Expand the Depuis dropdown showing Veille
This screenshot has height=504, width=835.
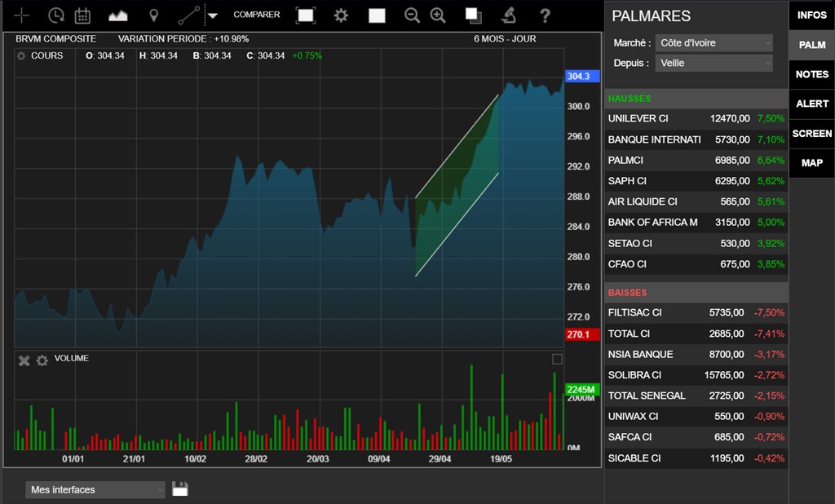pos(714,63)
